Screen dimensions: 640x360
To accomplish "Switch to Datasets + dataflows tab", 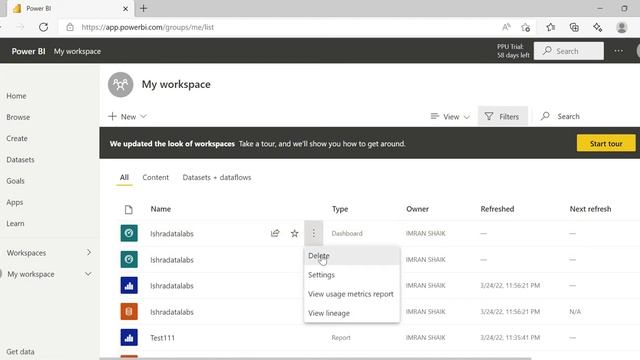I will [x=217, y=178].
